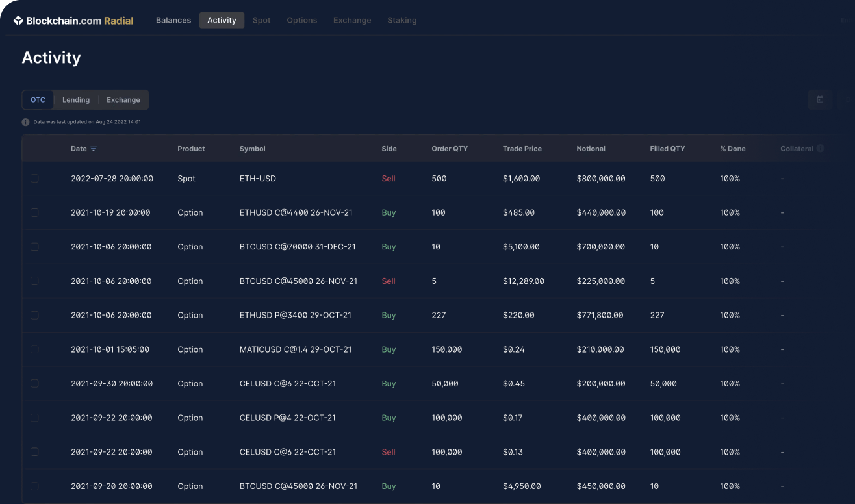The height and width of the screenshot is (504, 855).
Task: Sort by the Trade Price column header
Action: (x=522, y=149)
